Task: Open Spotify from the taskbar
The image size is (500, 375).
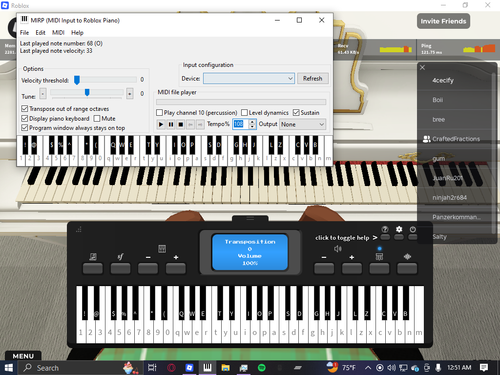Action: (262, 368)
